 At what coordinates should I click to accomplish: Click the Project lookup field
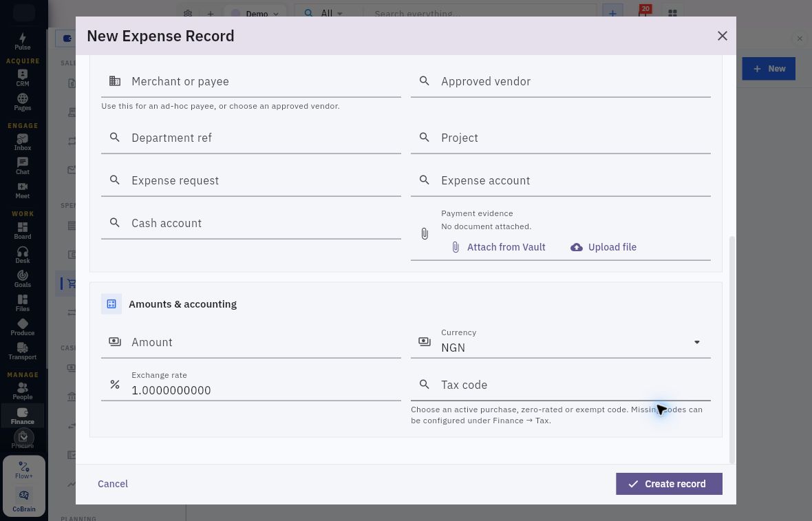tap(560, 138)
